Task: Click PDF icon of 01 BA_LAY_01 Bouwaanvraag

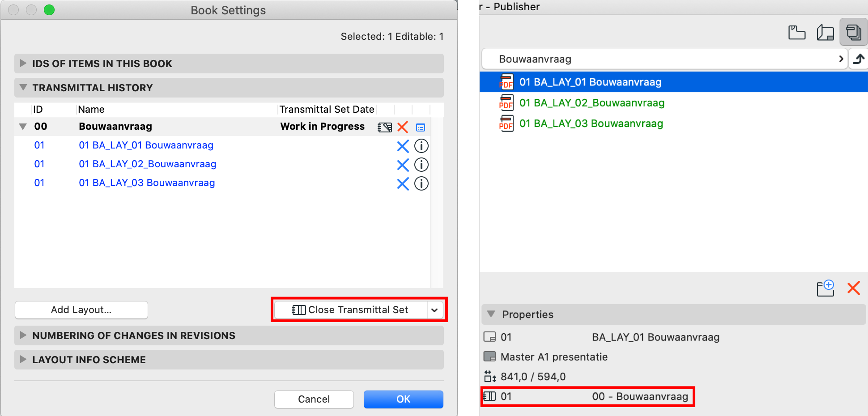Action: pos(506,82)
